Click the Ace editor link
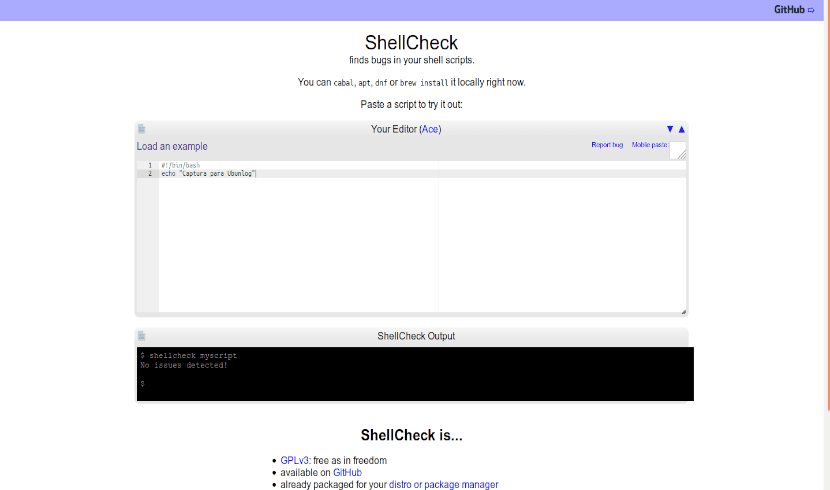 tap(430, 129)
